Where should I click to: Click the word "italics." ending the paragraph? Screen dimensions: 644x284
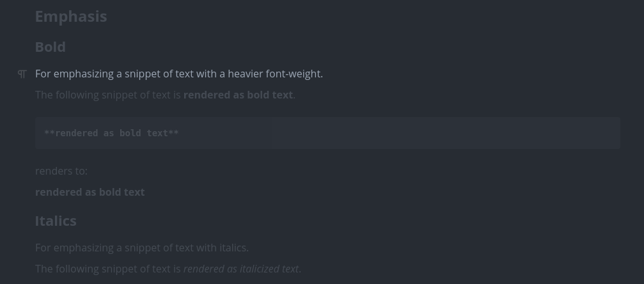(234, 248)
